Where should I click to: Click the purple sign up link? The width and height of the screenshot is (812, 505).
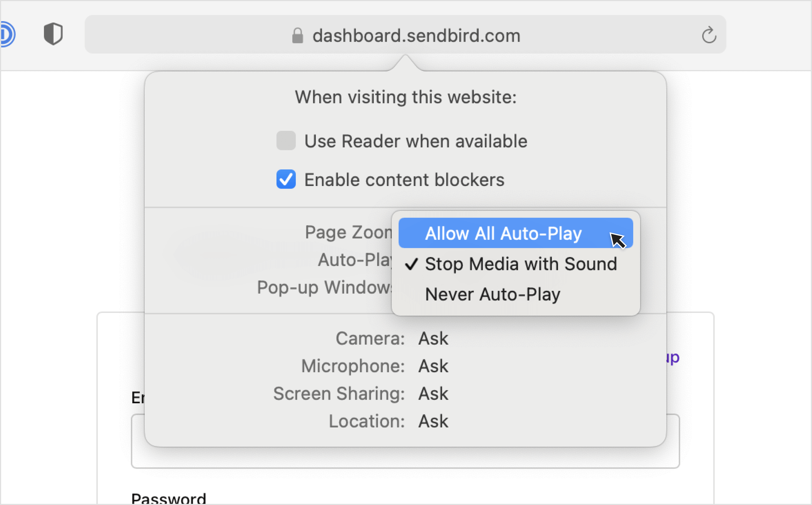[673, 358]
